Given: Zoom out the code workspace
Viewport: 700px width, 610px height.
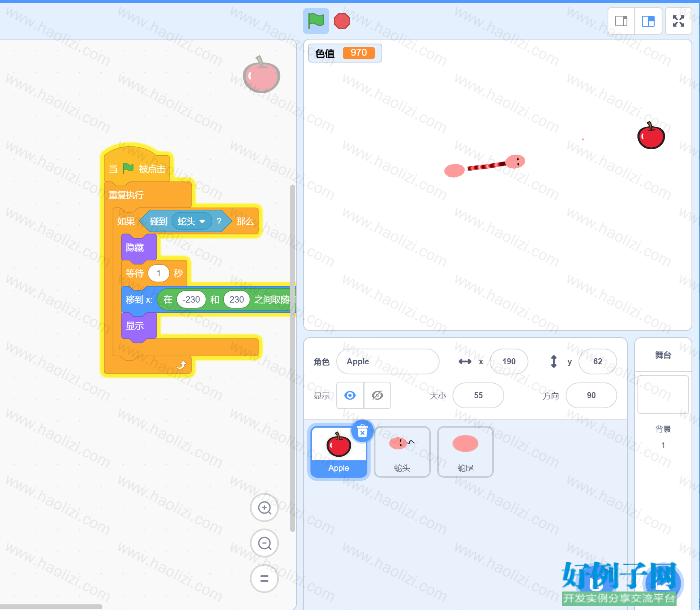Looking at the screenshot, I should pos(264,543).
